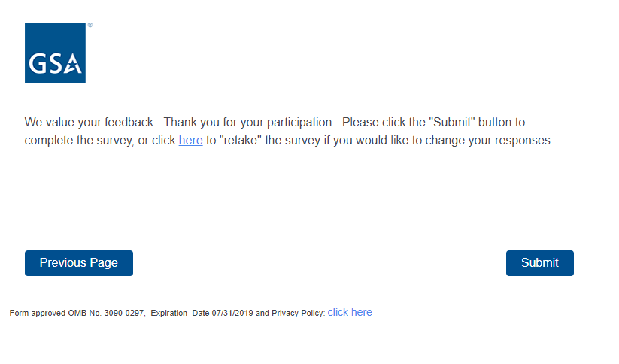
Task: Click the "here" link to retake survey
Action: coord(190,141)
